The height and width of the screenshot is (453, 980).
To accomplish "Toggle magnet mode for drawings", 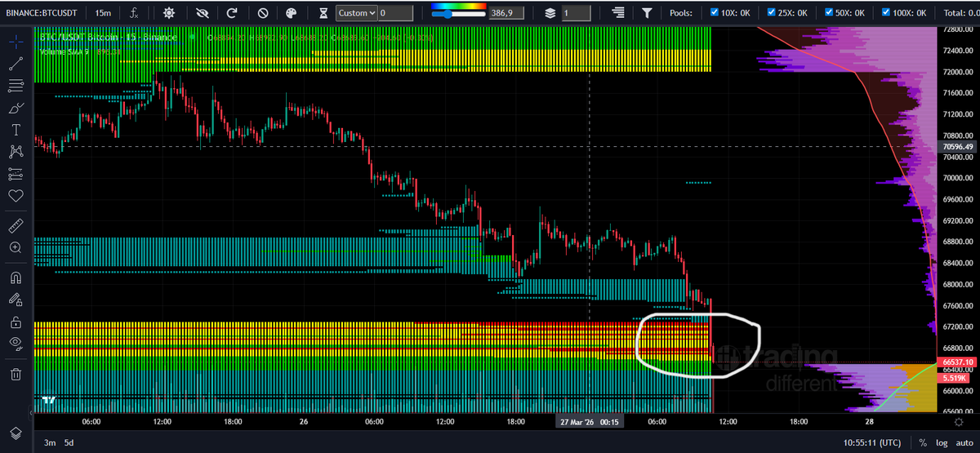I will click(16, 278).
